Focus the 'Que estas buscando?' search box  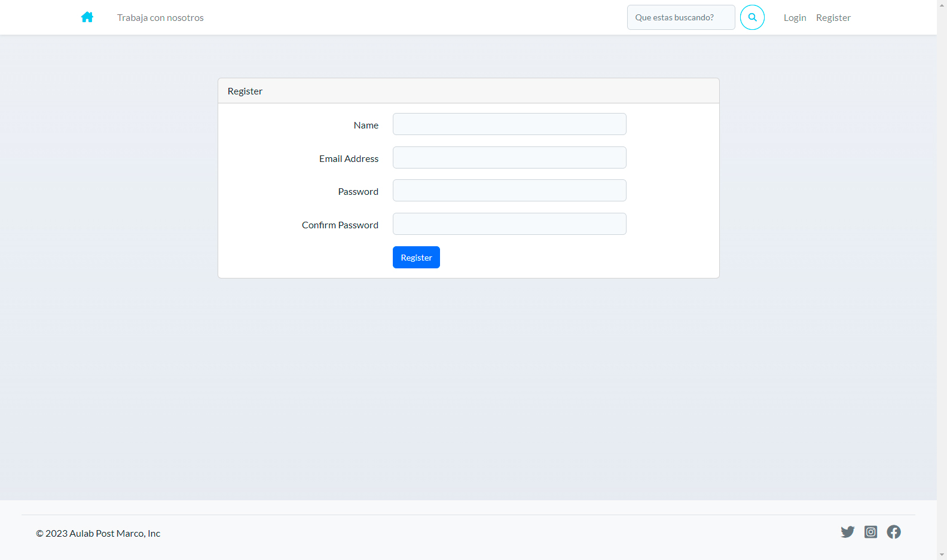tap(680, 17)
